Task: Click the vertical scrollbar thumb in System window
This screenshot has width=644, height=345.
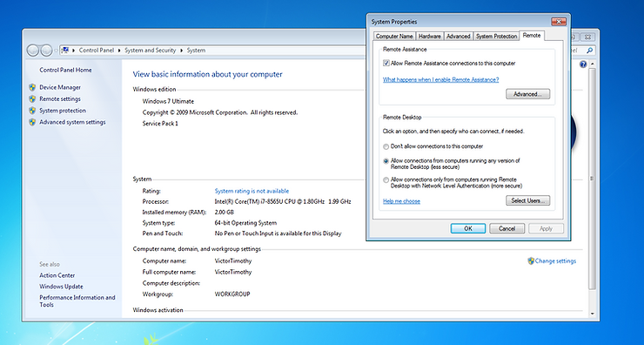Action: point(593,179)
